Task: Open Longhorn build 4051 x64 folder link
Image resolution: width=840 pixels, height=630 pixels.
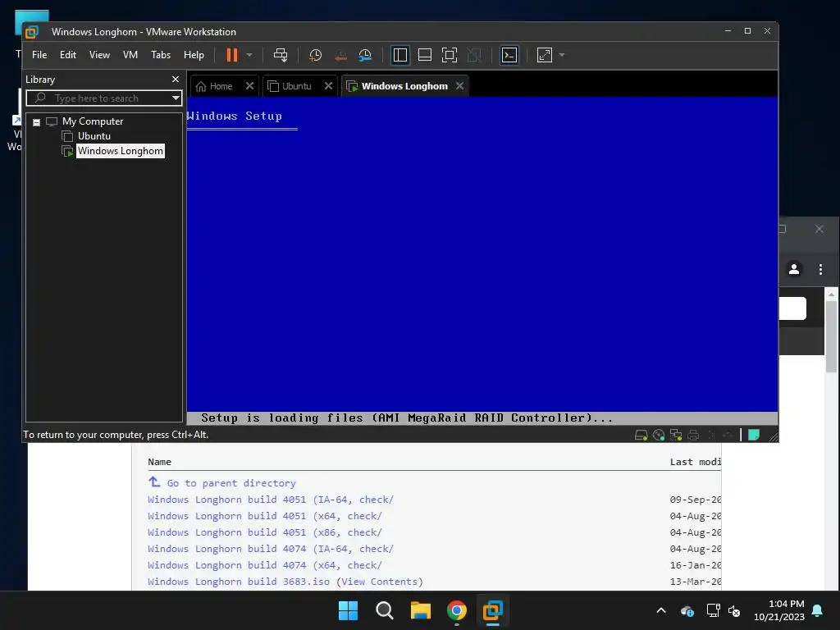Action: click(265, 516)
